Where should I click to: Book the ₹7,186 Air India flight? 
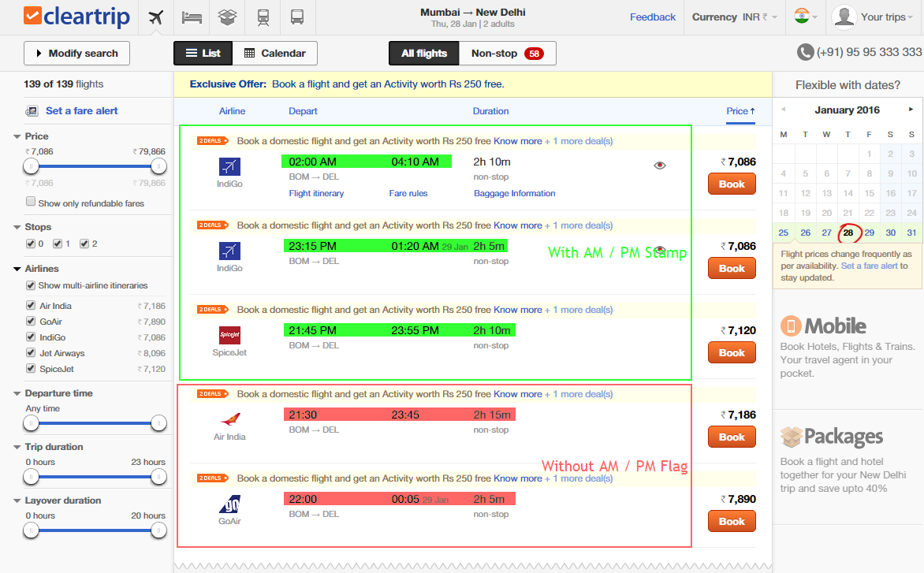[x=732, y=437]
